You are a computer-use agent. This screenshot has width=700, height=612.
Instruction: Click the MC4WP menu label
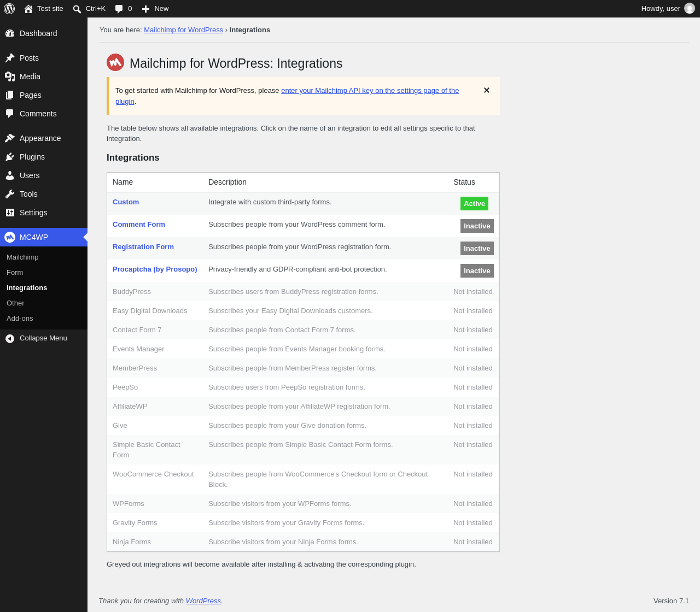tap(34, 237)
